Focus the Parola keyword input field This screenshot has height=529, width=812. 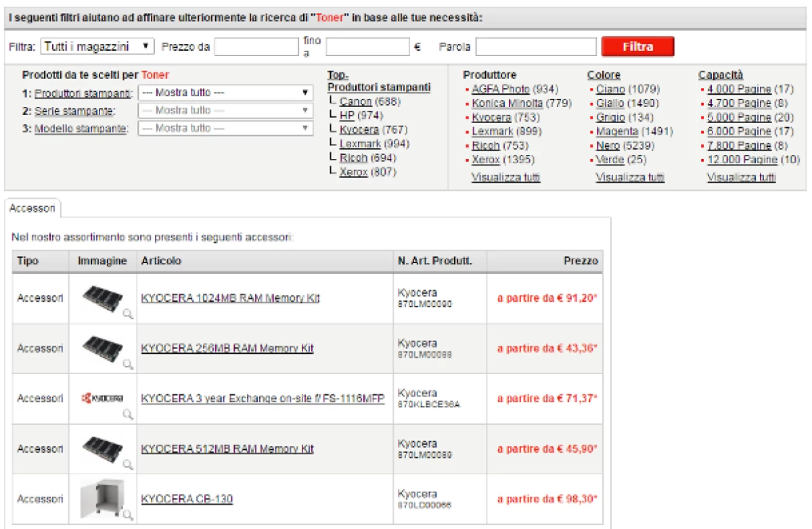point(537,47)
